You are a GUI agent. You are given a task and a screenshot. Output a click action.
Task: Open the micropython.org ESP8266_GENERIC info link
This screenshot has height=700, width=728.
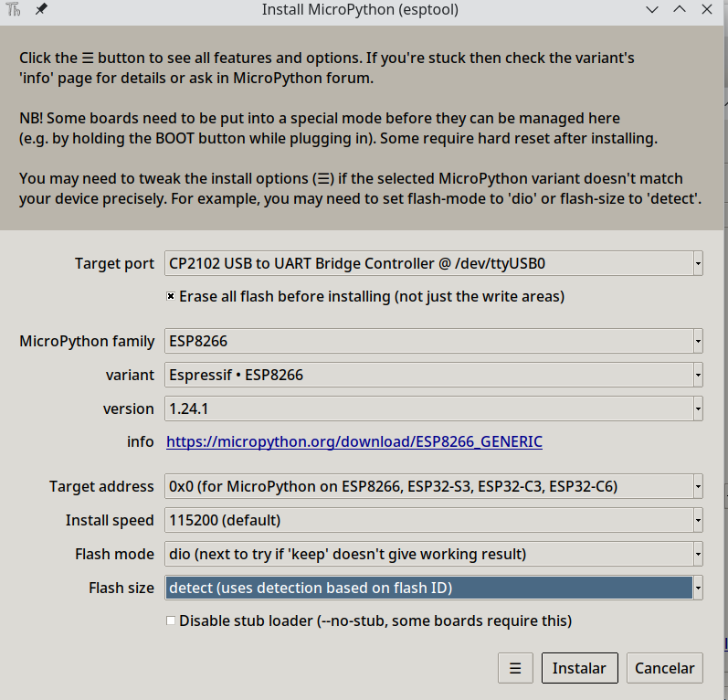354,442
